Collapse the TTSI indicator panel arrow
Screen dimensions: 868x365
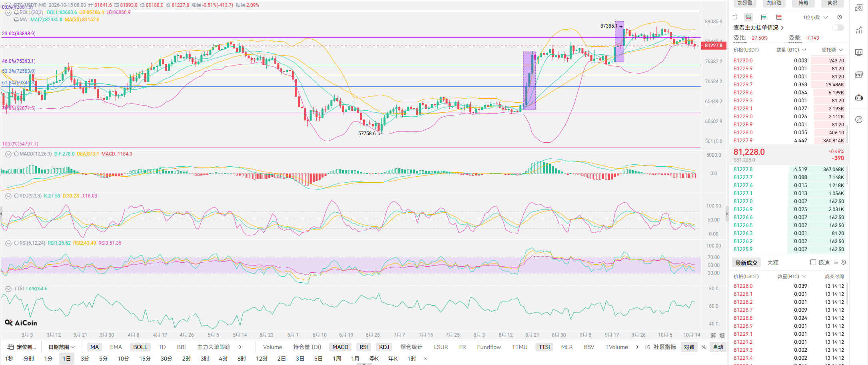tap(8, 289)
